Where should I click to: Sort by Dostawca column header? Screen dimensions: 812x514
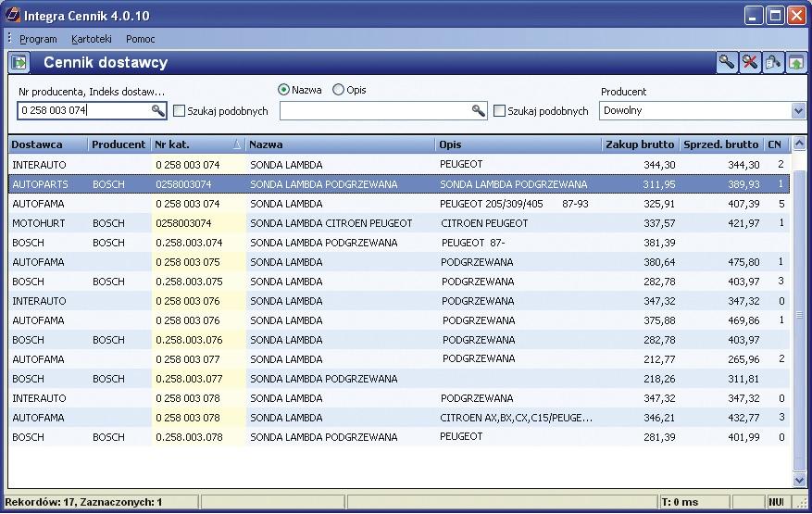click(x=48, y=144)
